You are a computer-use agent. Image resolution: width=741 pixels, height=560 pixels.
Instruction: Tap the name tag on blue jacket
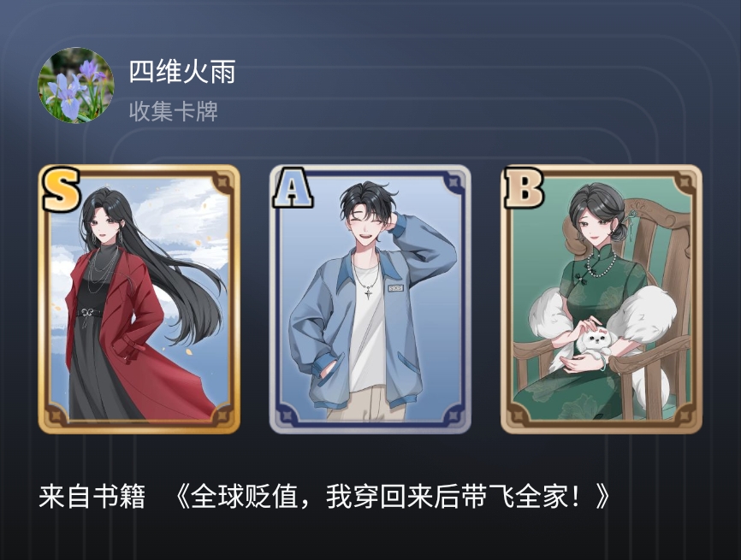coord(395,287)
